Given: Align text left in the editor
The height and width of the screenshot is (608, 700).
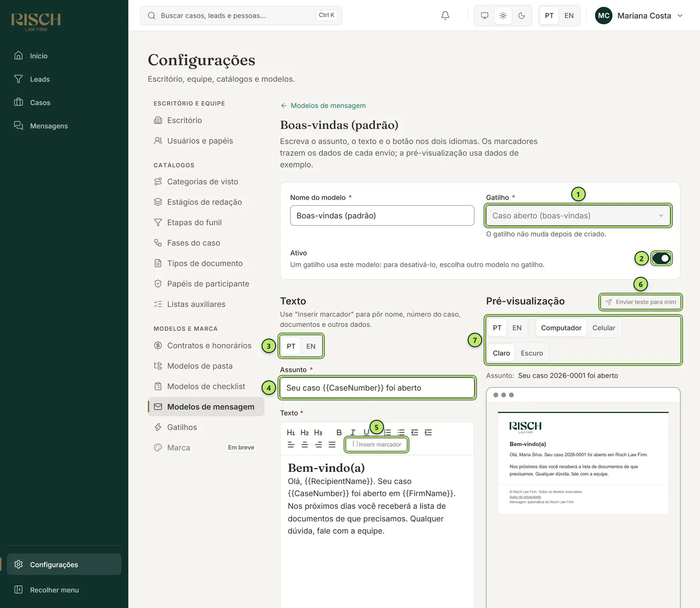Looking at the screenshot, I should pos(291,445).
